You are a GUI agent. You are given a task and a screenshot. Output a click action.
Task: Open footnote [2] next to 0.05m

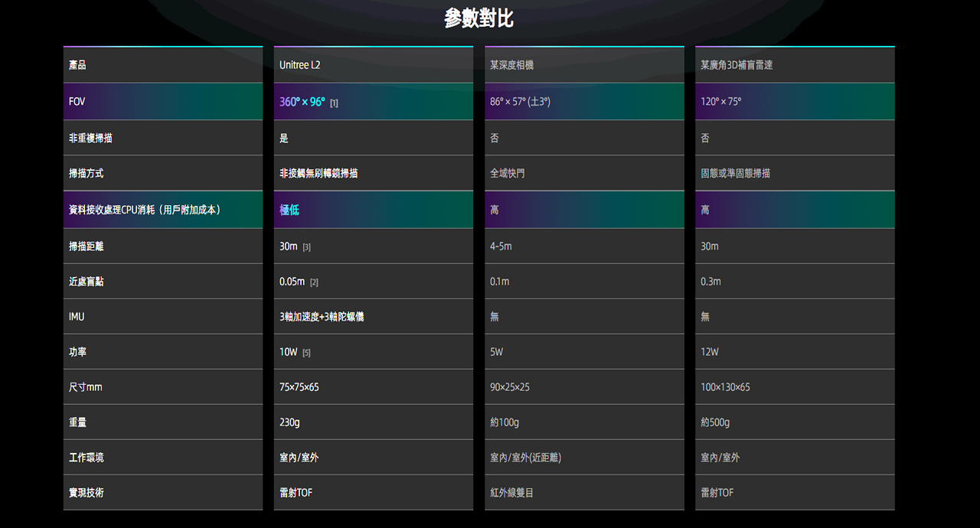tap(314, 282)
